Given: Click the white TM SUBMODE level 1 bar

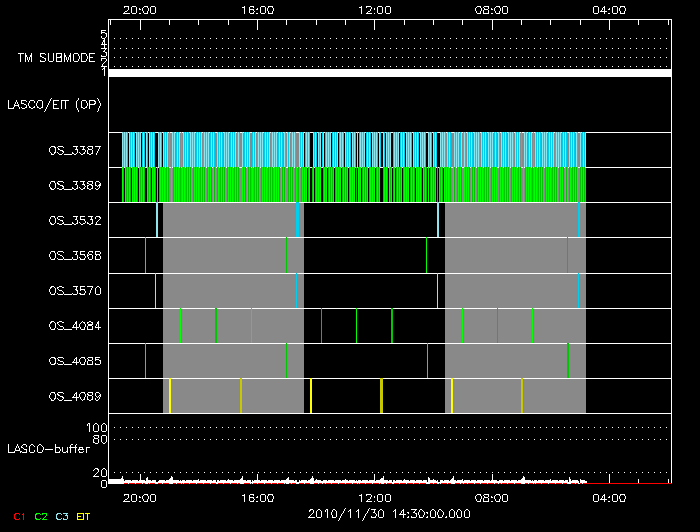Looking at the screenshot, I should [x=389, y=73].
